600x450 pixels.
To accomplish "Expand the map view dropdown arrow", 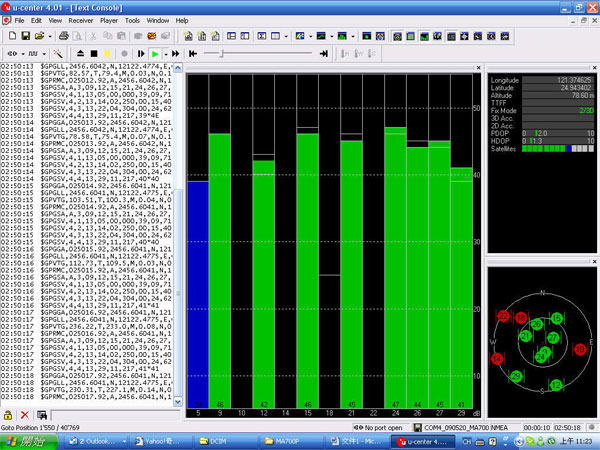I will tap(310, 36).
